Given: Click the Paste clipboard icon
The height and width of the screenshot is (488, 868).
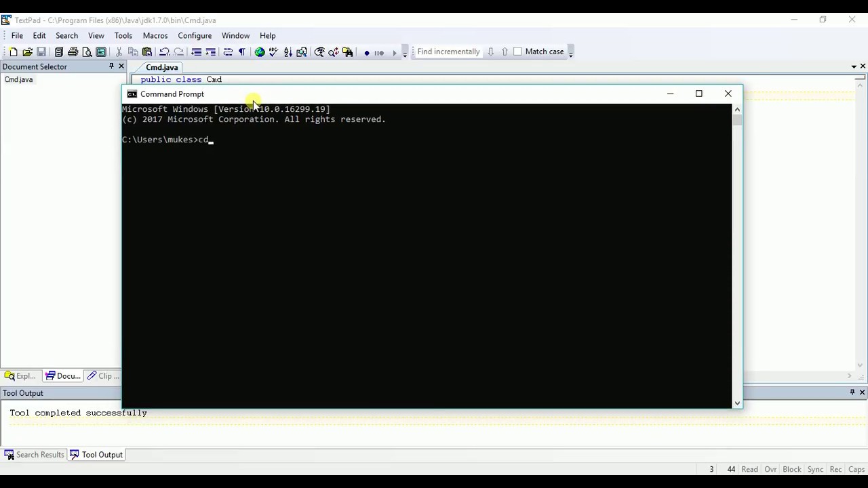Looking at the screenshot, I should pyautogui.click(x=147, y=52).
